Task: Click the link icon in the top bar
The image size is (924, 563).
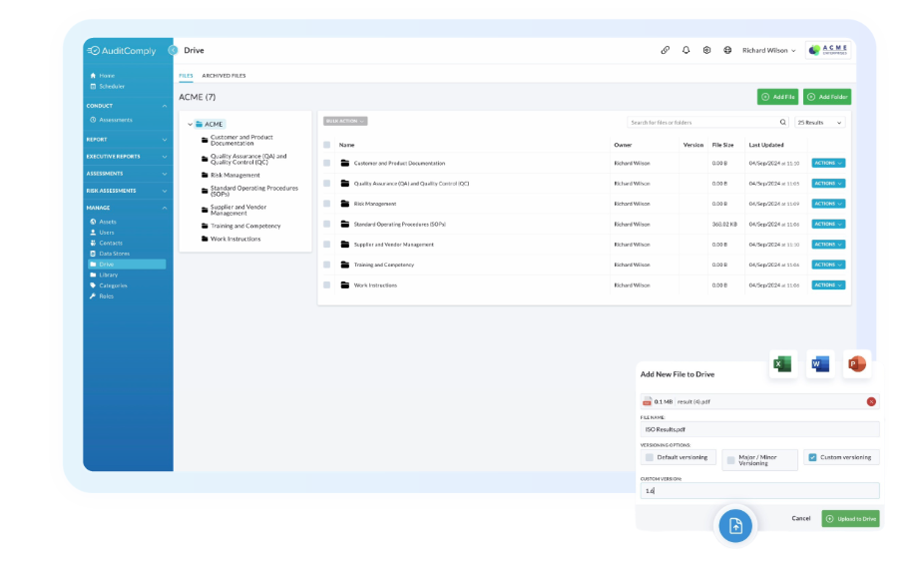Action: click(x=666, y=50)
